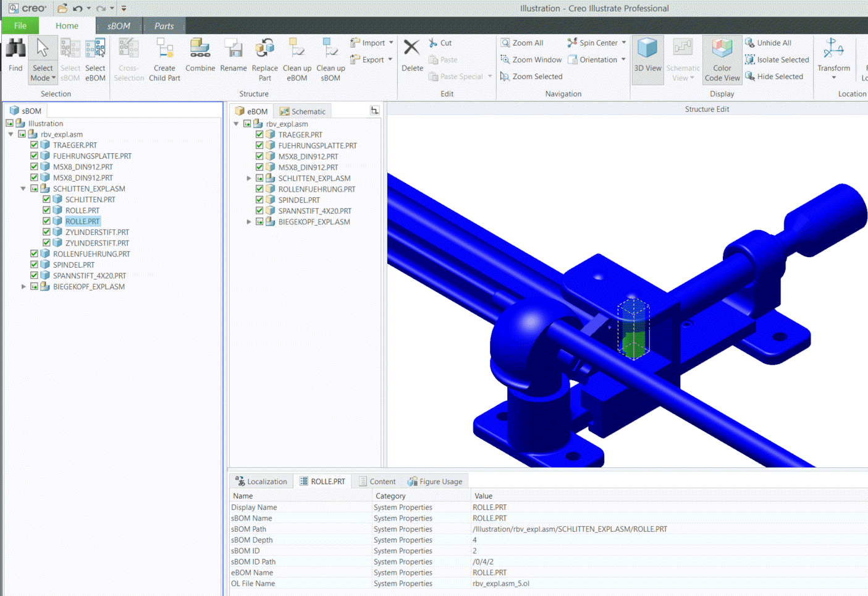Switch to the Parts ribbon tab
The image size is (868, 596).
click(x=164, y=26)
